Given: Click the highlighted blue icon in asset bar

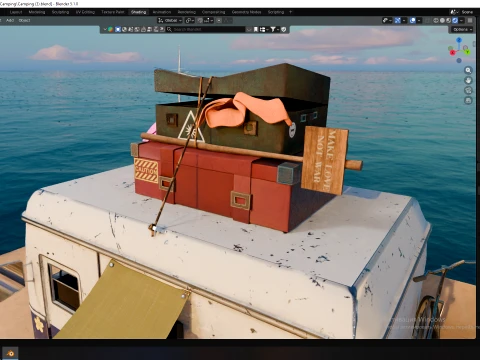Looking at the screenshot, I should [x=118, y=29].
